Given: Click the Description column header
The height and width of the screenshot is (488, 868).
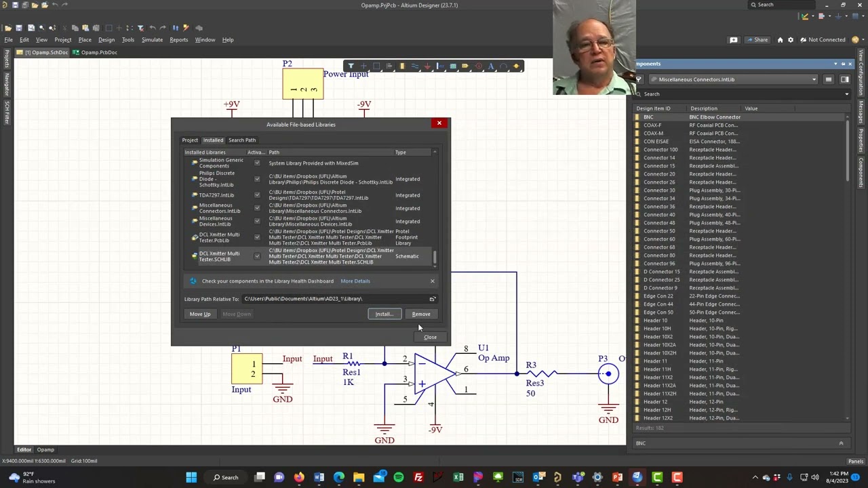Looking at the screenshot, I should pos(703,108).
